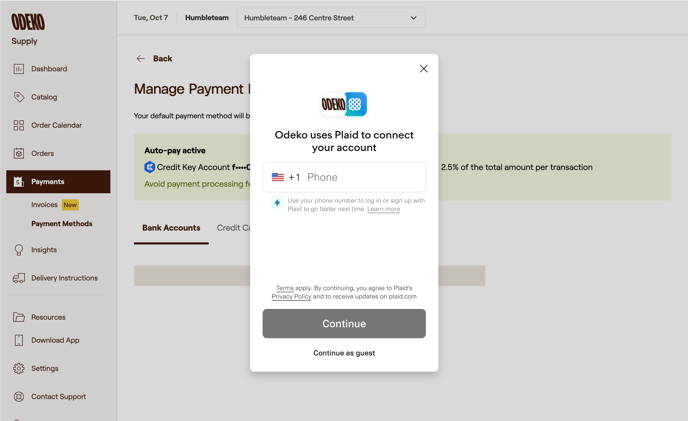Click the Download App phone icon

(x=19, y=340)
